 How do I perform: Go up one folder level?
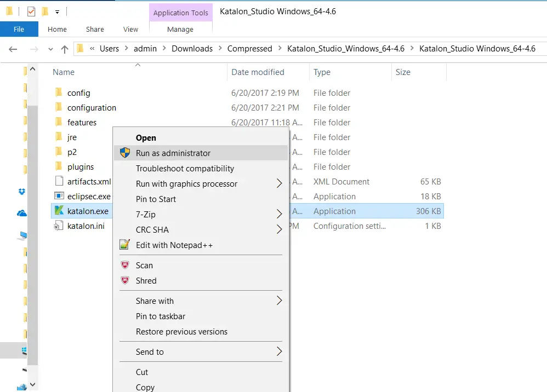tap(65, 49)
